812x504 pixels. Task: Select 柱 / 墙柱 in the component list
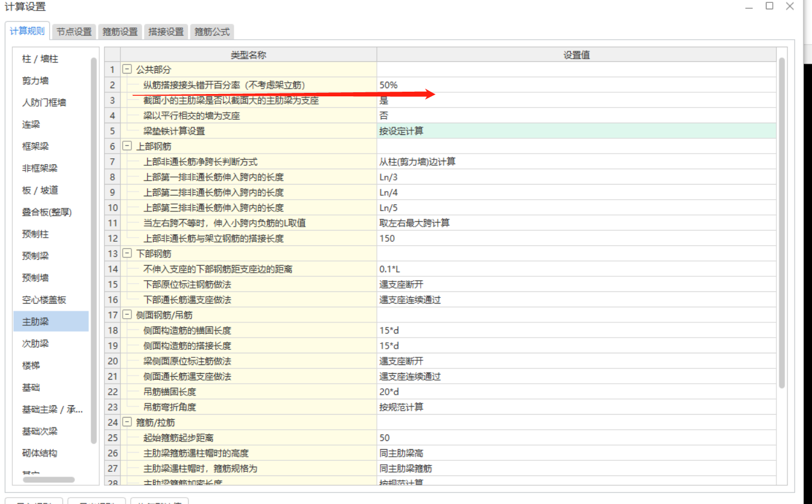(x=51, y=59)
